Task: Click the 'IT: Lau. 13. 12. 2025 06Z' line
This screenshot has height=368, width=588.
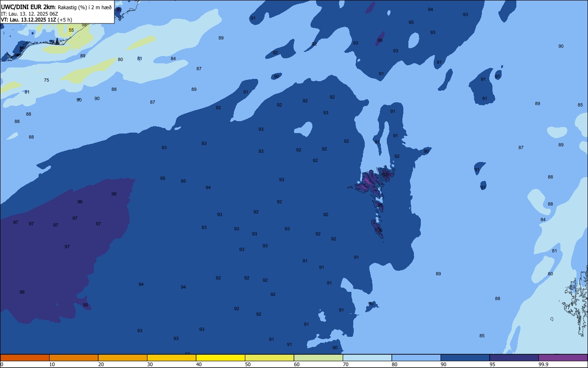Action: 29,14
